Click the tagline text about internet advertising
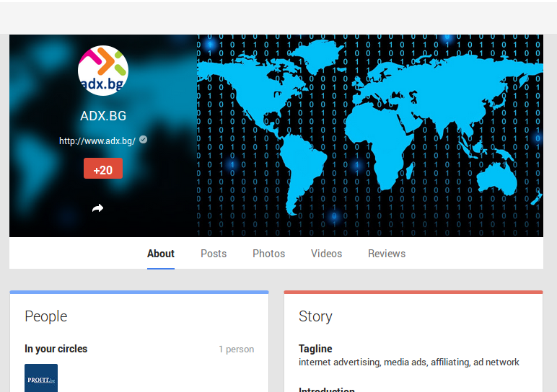Image resolution: width=557 pixels, height=392 pixels. (409, 362)
